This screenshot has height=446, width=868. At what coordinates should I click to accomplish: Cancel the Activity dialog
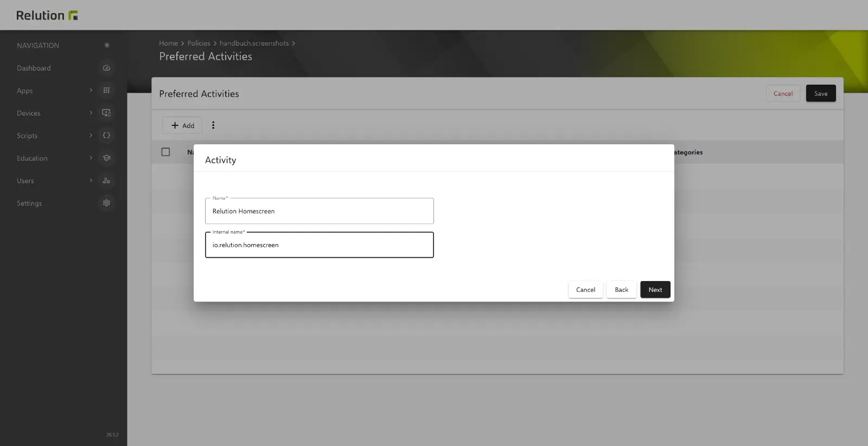click(x=585, y=290)
